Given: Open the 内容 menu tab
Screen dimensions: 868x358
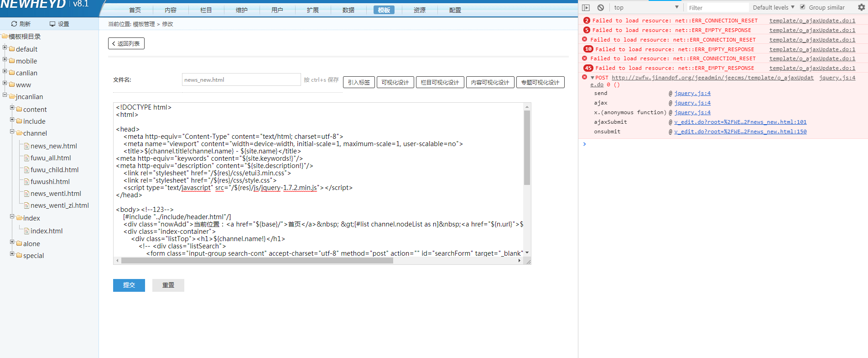Looking at the screenshot, I should (171, 10).
